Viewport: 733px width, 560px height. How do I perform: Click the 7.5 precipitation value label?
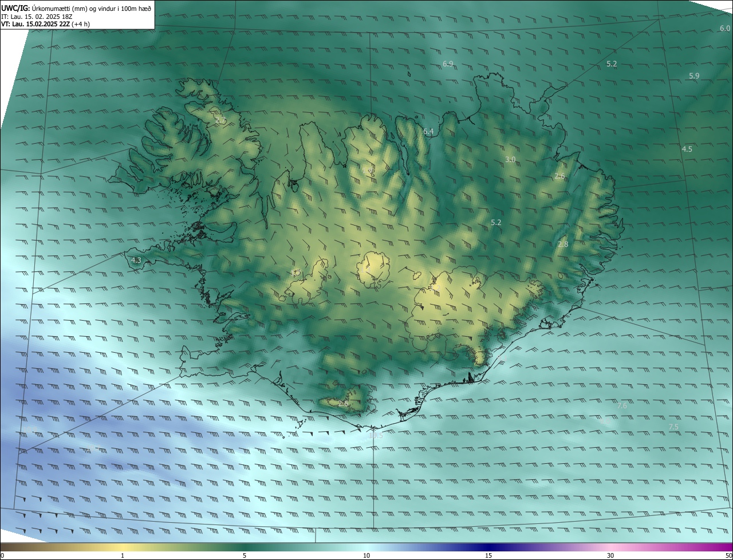[x=673, y=427]
